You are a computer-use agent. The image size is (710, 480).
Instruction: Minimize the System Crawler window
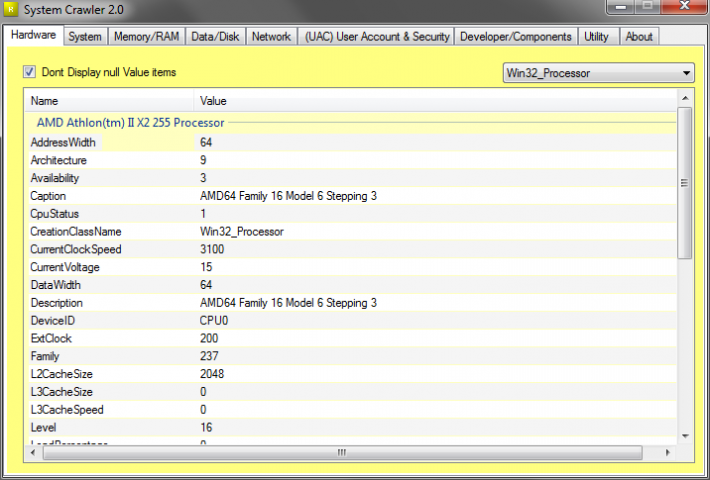point(620,7)
